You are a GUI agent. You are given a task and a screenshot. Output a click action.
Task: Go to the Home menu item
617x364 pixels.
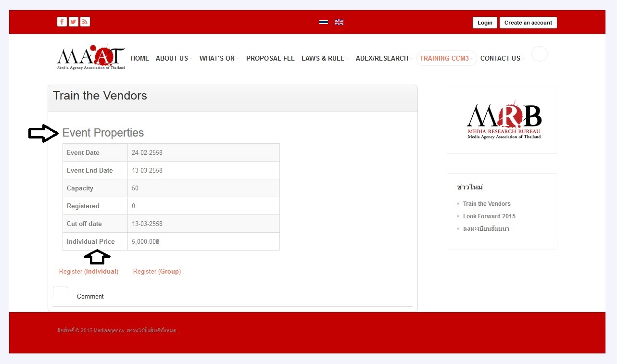(140, 58)
